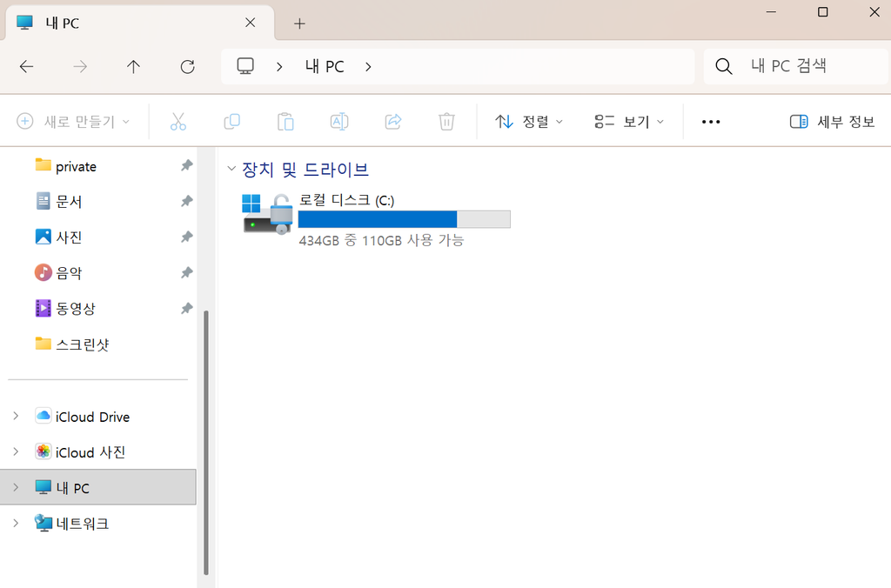
Task: Click the pin icon next to 문서
Action: [187, 201]
